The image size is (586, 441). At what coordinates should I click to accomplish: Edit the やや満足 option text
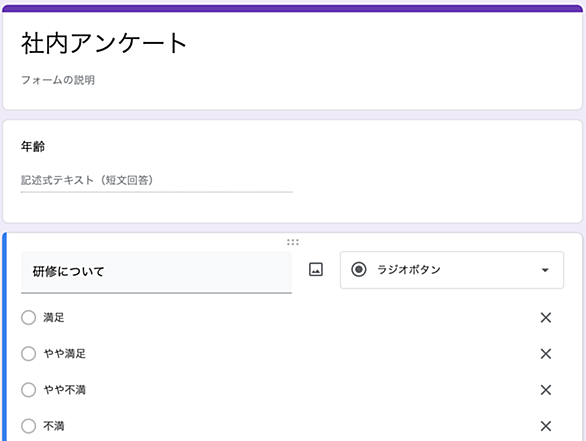65,354
